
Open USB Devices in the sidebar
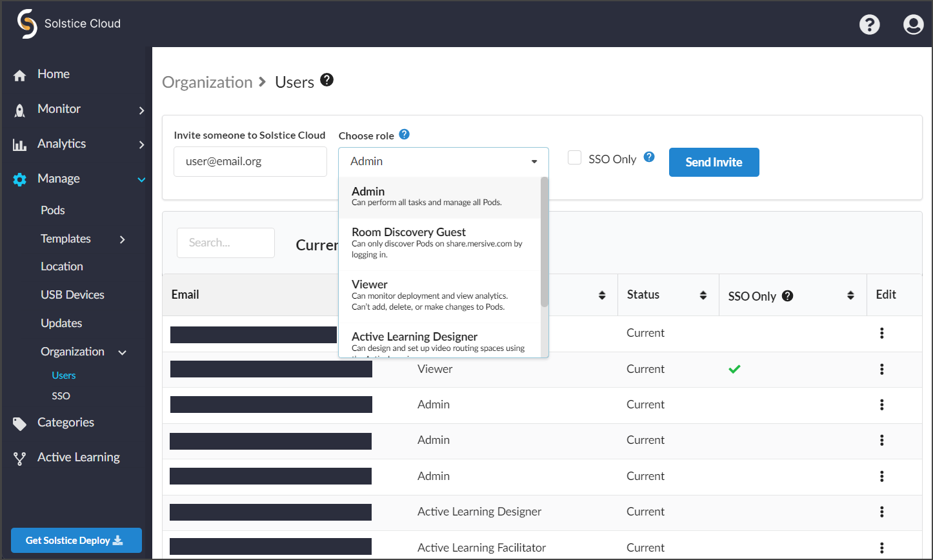click(x=72, y=295)
